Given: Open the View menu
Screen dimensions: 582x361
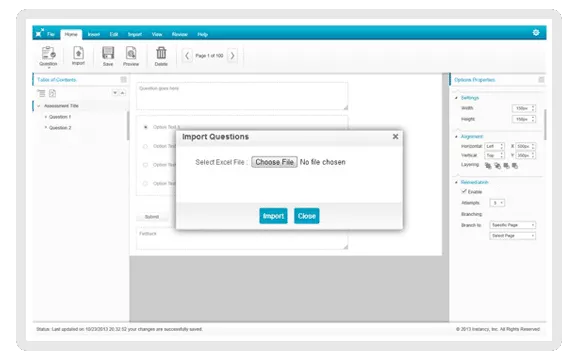Looking at the screenshot, I should pos(157,35).
